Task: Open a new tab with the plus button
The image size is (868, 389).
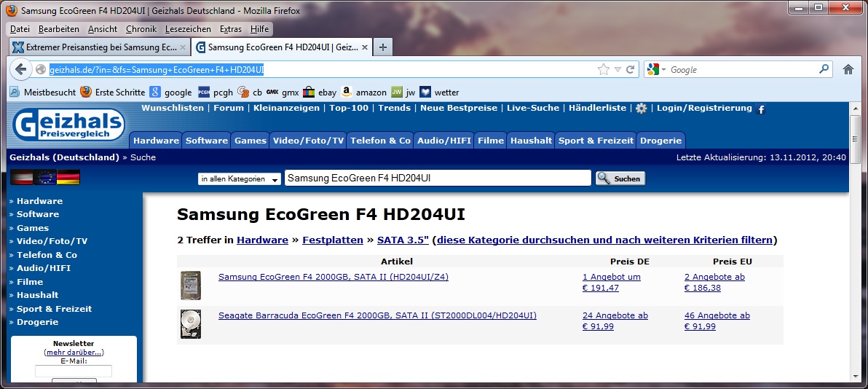Action: point(382,47)
